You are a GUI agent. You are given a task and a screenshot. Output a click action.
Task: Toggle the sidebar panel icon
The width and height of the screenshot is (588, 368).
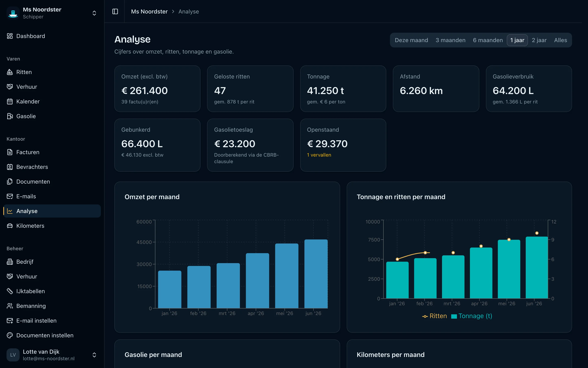tap(115, 11)
